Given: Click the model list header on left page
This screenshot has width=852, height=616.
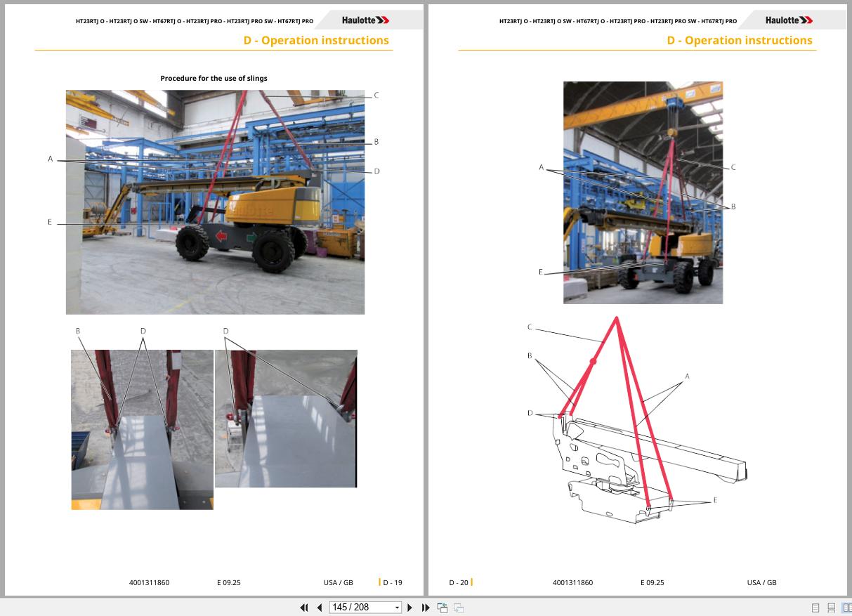Looking at the screenshot, I should [x=195, y=21].
